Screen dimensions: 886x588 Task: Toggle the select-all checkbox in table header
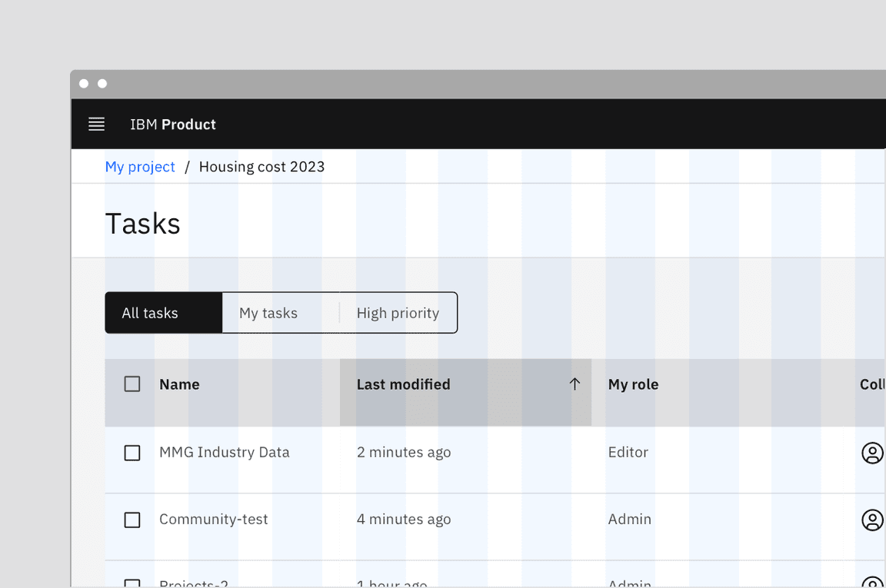pos(132,384)
